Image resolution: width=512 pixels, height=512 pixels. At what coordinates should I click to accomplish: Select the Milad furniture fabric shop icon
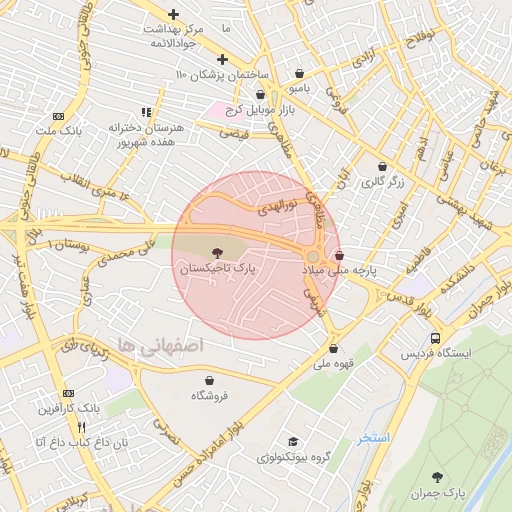[x=339, y=255]
